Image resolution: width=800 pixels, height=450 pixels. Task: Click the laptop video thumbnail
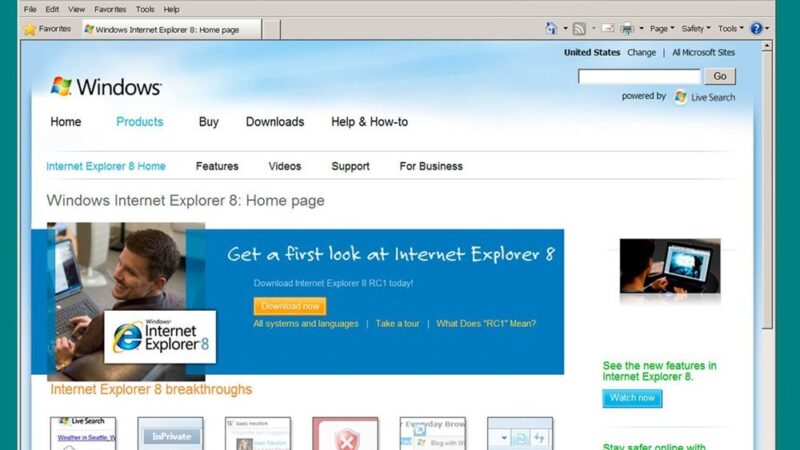(x=670, y=266)
